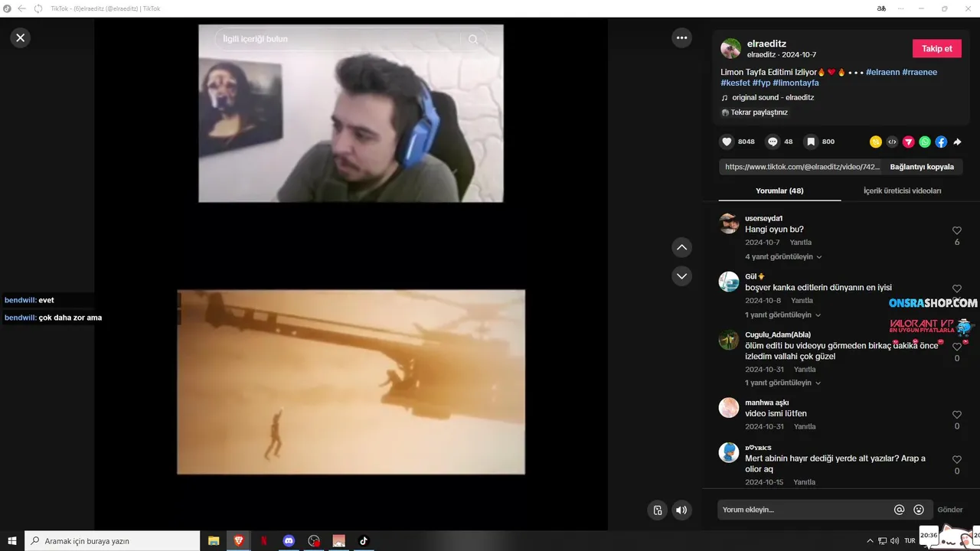Click the yellow repost icon
Viewport: 980px width, 551px height.
point(876,142)
